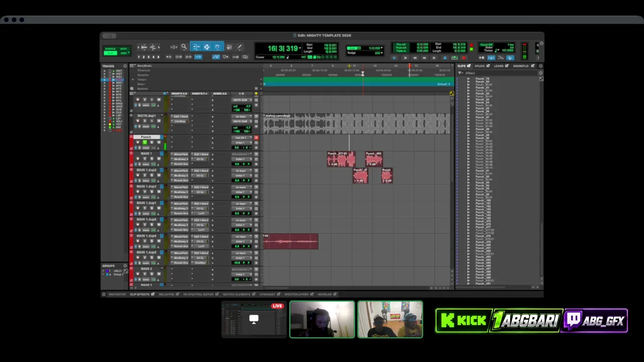The image size is (644, 362).
Task: Open the Nudge value dropdown
Action: (381, 53)
